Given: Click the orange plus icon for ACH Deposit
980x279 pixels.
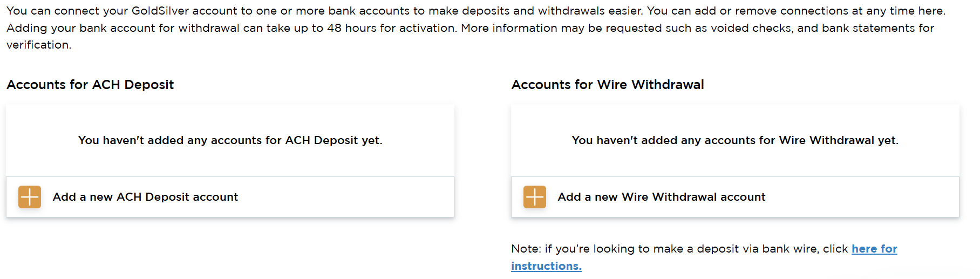Looking at the screenshot, I should click(x=30, y=197).
